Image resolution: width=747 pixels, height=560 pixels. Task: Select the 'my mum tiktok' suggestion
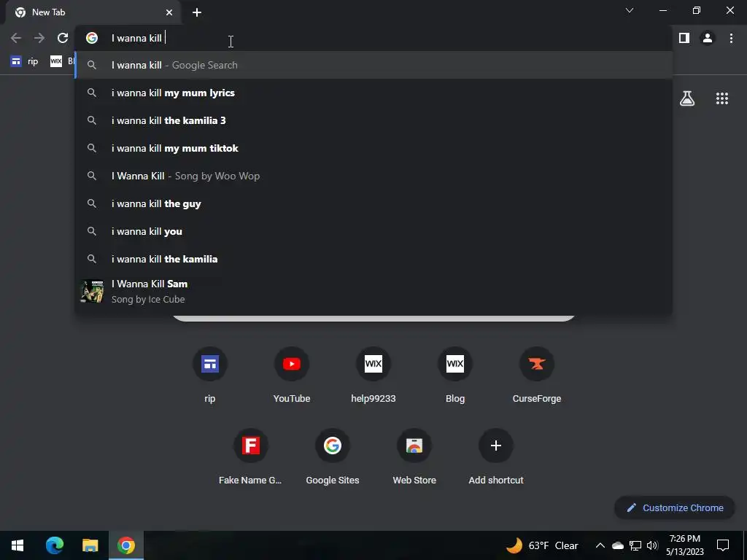[x=373, y=148]
